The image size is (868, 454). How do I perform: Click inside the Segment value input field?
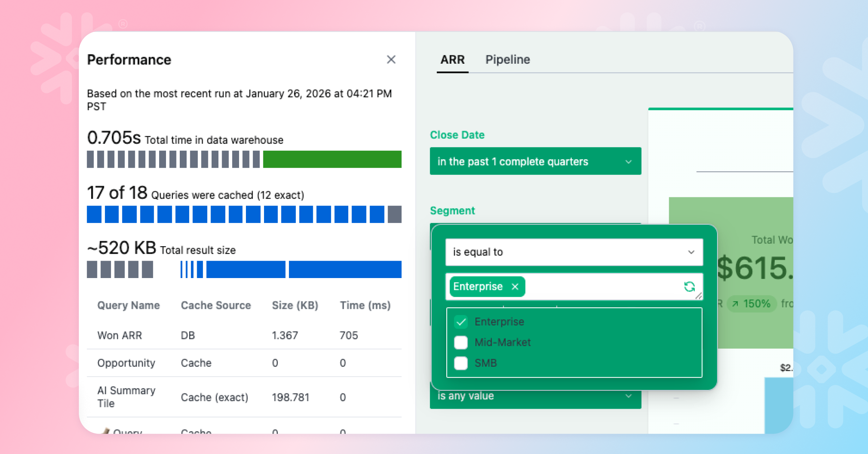point(600,287)
